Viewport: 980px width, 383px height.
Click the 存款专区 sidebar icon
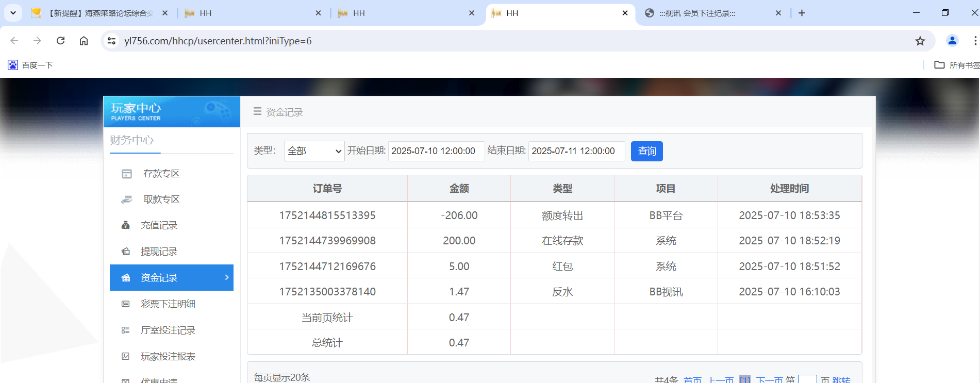127,174
